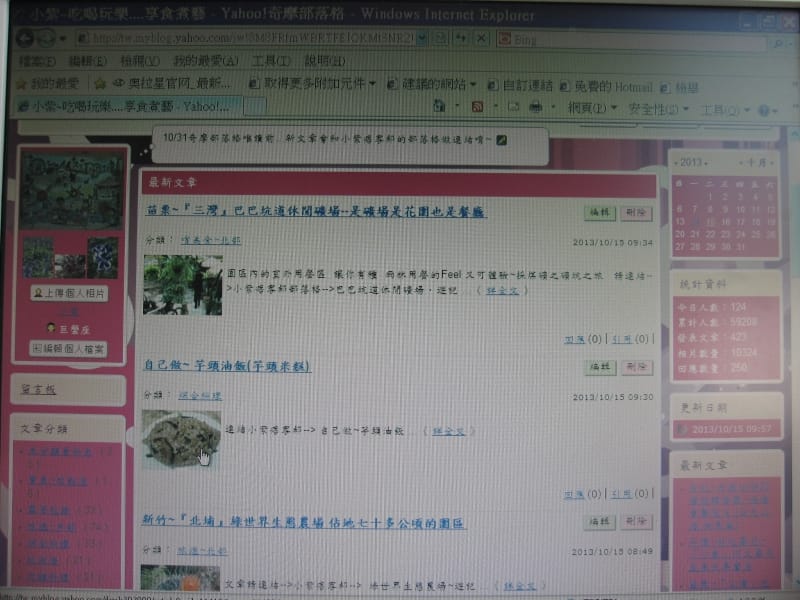This screenshot has height=600, width=800.
Task: Open the 我的最愛(A) menu
Action: click(x=206, y=62)
